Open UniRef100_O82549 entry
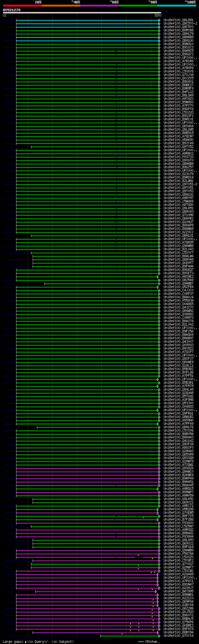 coord(178,280)
